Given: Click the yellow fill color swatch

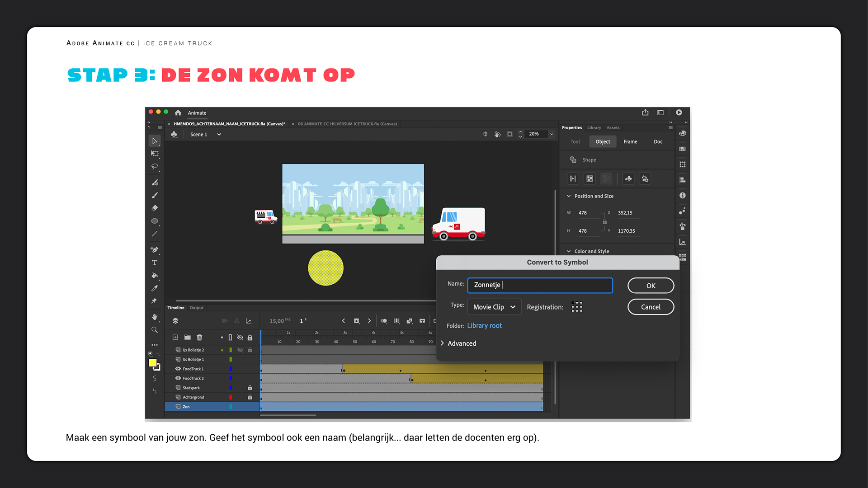Looking at the screenshot, I should 153,363.
